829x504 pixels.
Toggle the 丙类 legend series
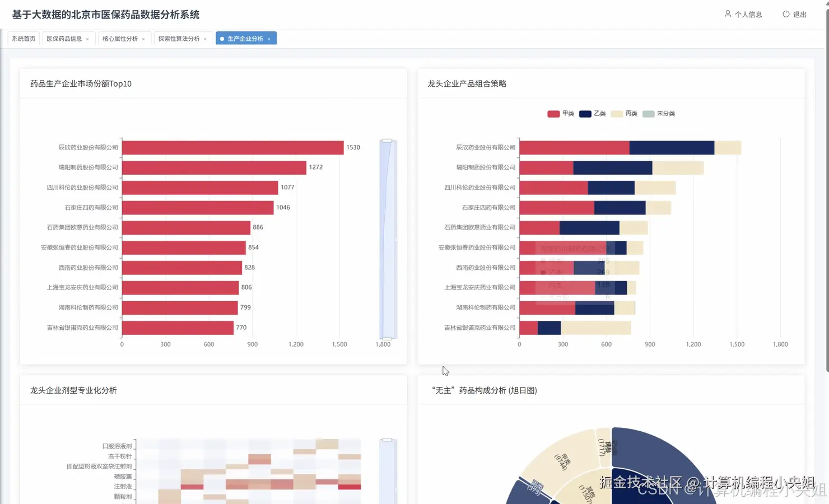624,114
